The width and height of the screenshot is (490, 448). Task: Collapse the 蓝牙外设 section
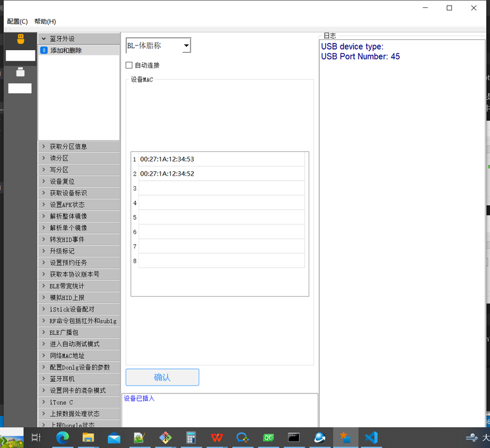(79, 39)
